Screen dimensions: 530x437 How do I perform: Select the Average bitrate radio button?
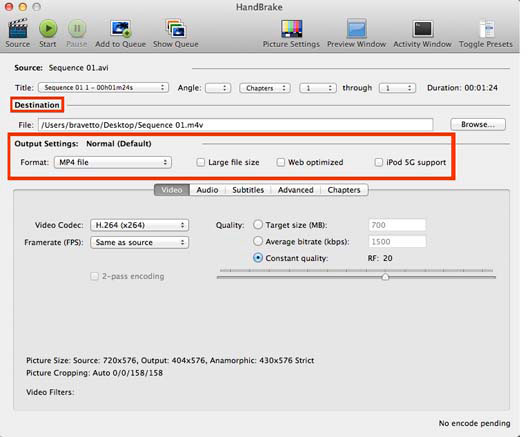[258, 241]
